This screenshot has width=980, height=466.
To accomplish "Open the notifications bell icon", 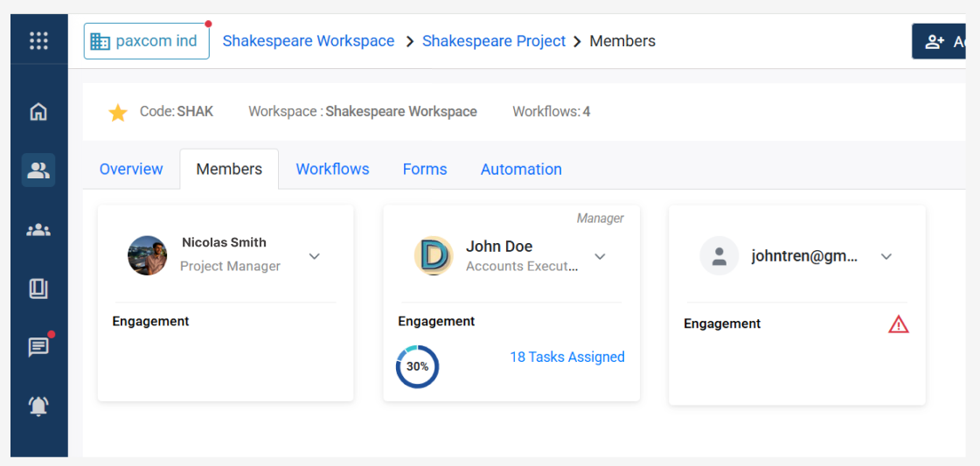I will click(x=38, y=406).
